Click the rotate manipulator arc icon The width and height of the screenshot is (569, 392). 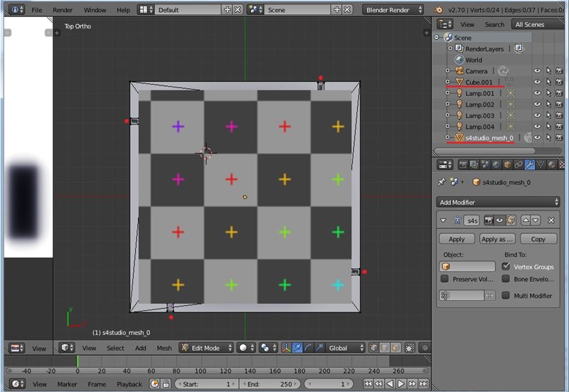pyautogui.click(x=308, y=348)
